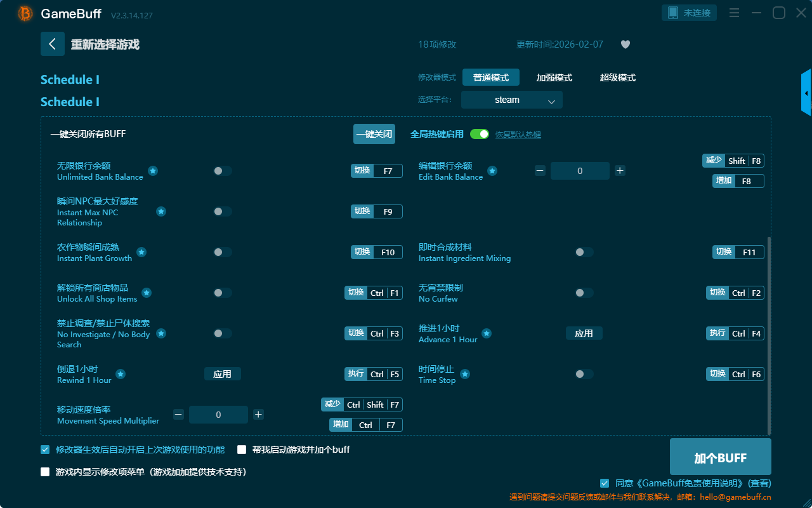Disable the global hotkey toggle

point(480,134)
